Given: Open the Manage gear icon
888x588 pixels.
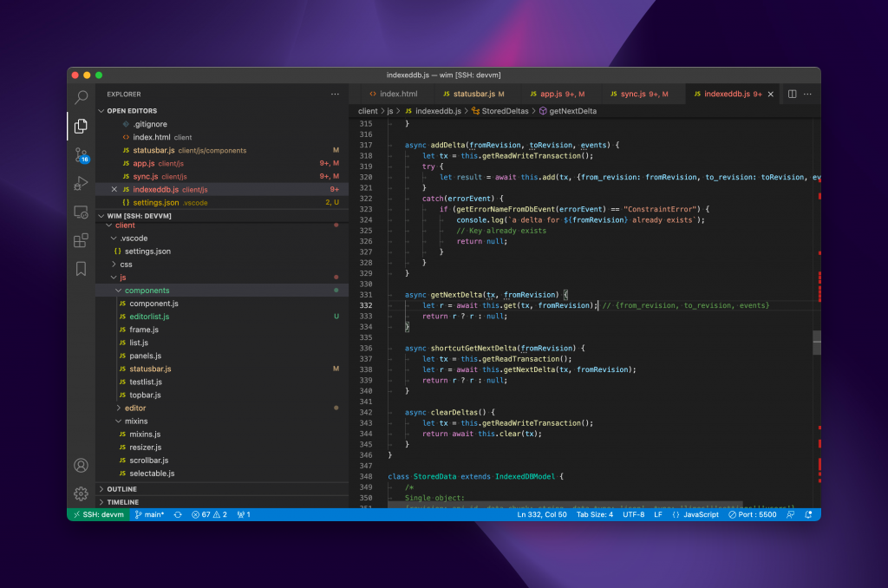Looking at the screenshot, I should pos(81,493).
